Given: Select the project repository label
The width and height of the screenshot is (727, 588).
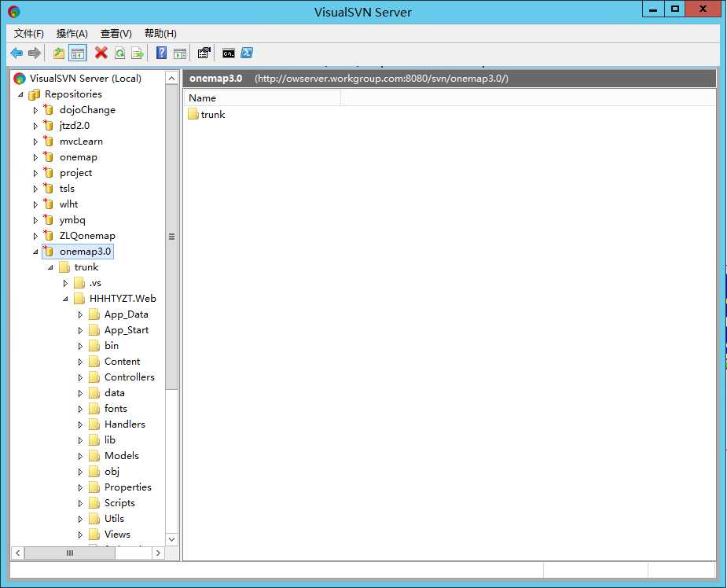Looking at the screenshot, I should pyautogui.click(x=76, y=173).
